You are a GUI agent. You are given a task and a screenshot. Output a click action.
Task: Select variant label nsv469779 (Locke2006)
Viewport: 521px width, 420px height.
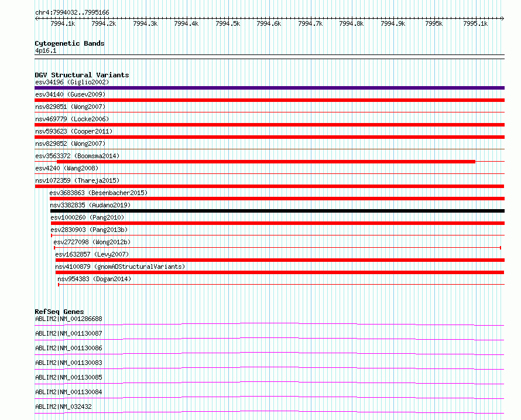click(72, 119)
